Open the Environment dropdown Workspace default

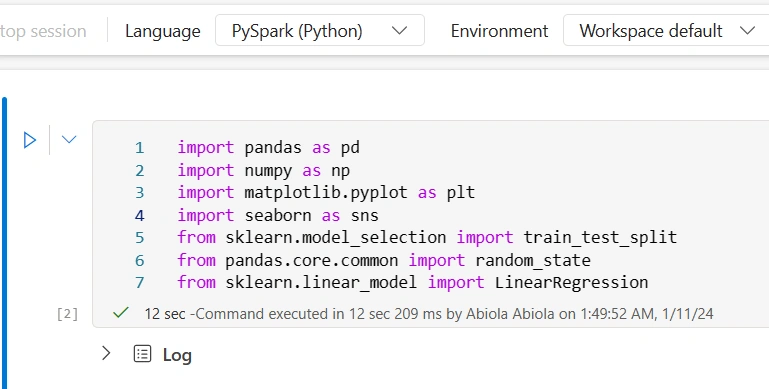pos(666,31)
